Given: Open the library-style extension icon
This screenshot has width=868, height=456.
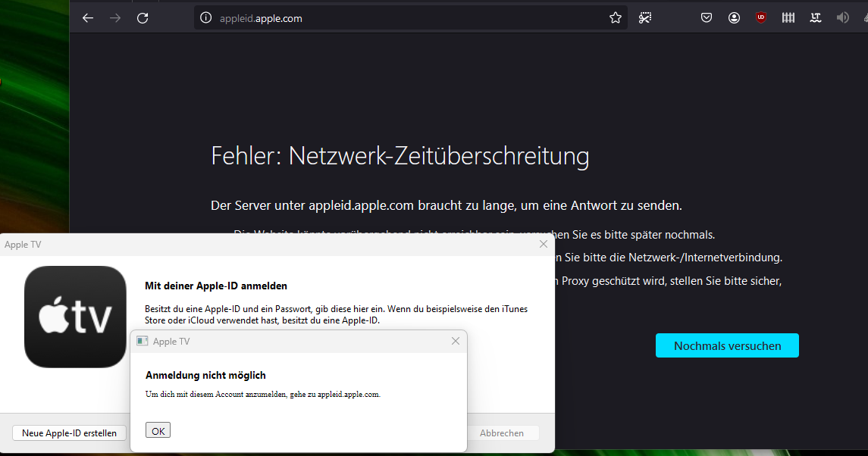Looking at the screenshot, I should (x=788, y=17).
